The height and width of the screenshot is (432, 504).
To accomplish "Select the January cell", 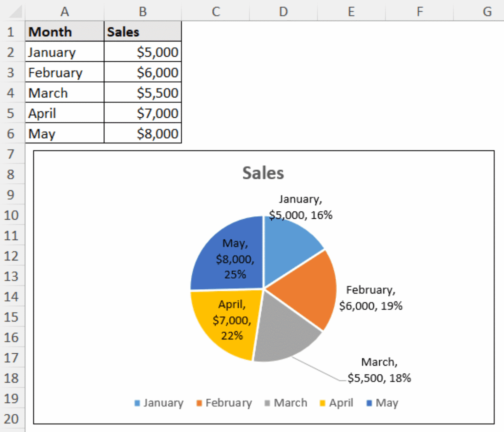I will click(x=65, y=52).
